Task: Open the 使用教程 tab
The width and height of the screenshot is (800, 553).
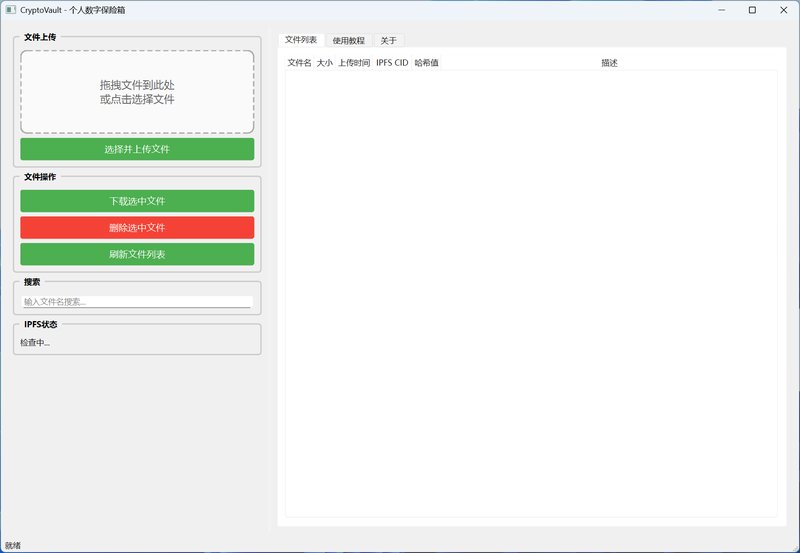Action: (x=348, y=40)
